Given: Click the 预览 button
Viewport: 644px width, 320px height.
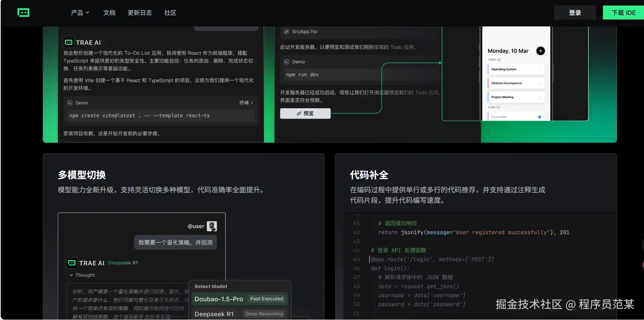Looking at the screenshot, I should (x=305, y=114).
